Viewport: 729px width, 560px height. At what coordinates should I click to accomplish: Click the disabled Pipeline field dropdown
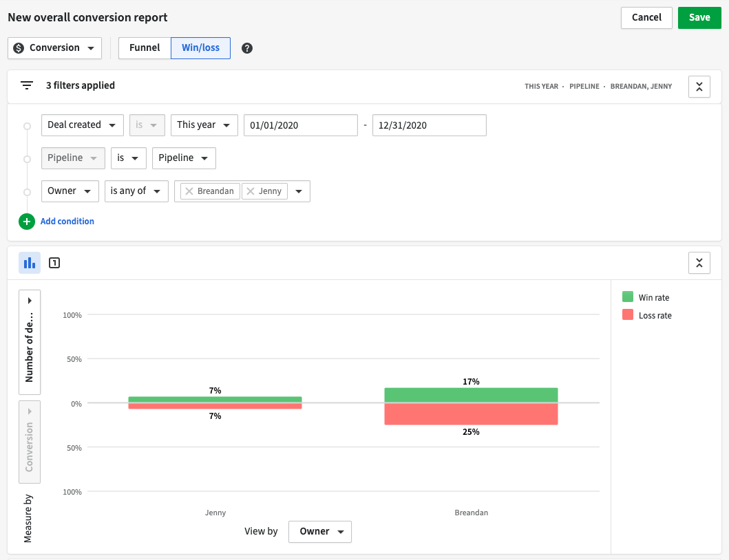73,158
